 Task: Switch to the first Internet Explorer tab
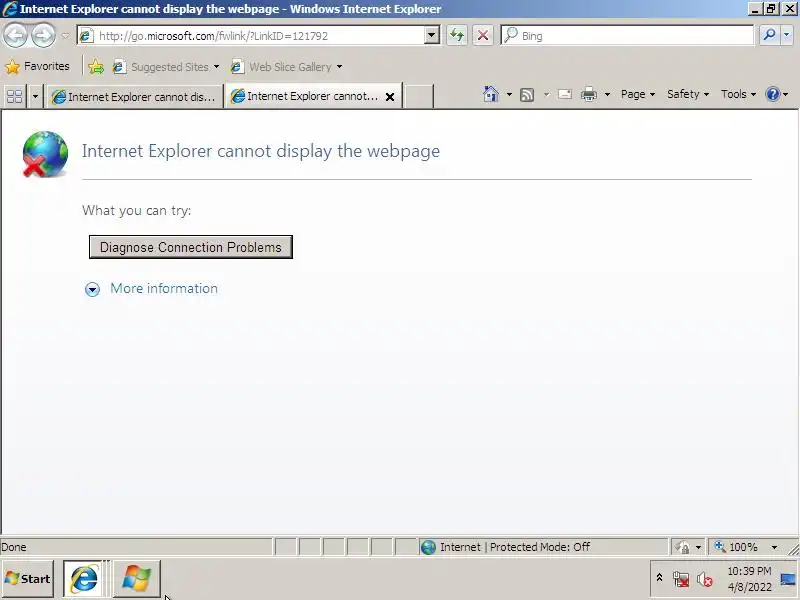pyautogui.click(x=135, y=96)
